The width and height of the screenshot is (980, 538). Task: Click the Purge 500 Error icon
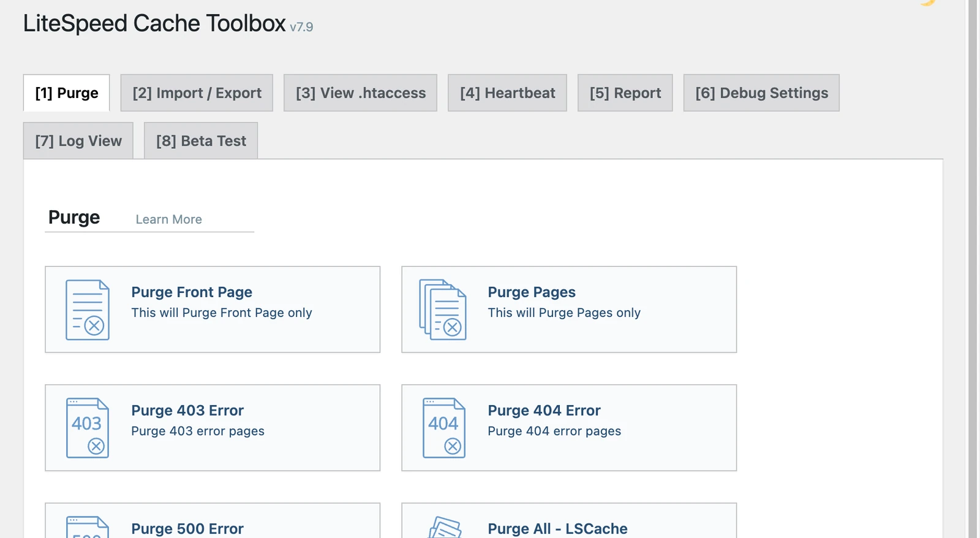pos(88,527)
